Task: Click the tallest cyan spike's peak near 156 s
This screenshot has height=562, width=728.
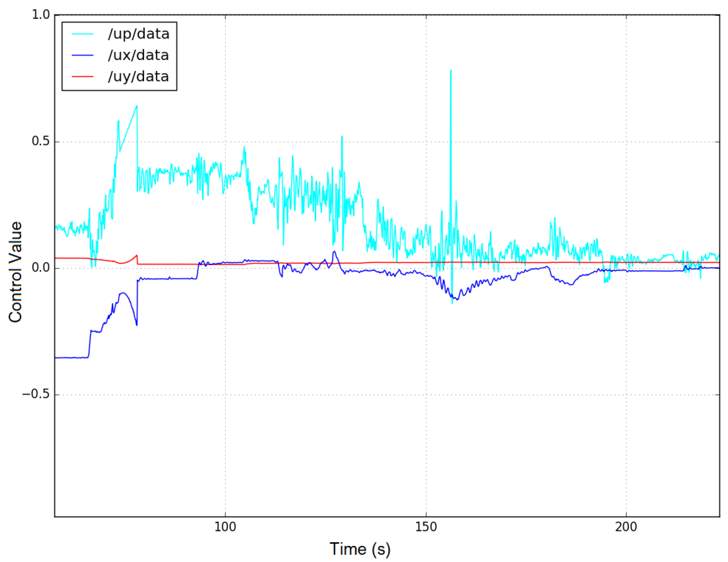Action: pos(451,71)
